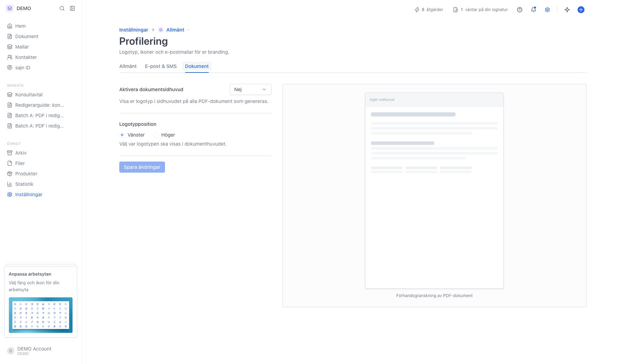
Task: Select the Vänster radio button
Action: (122, 135)
